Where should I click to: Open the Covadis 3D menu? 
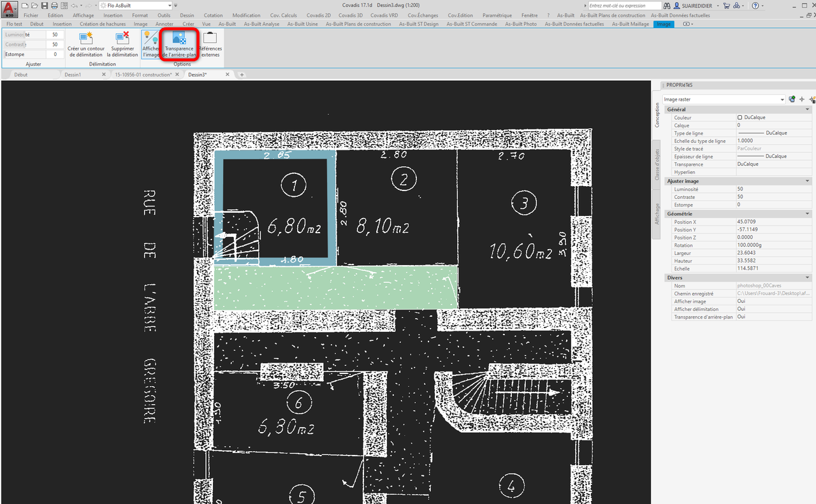pyautogui.click(x=351, y=15)
